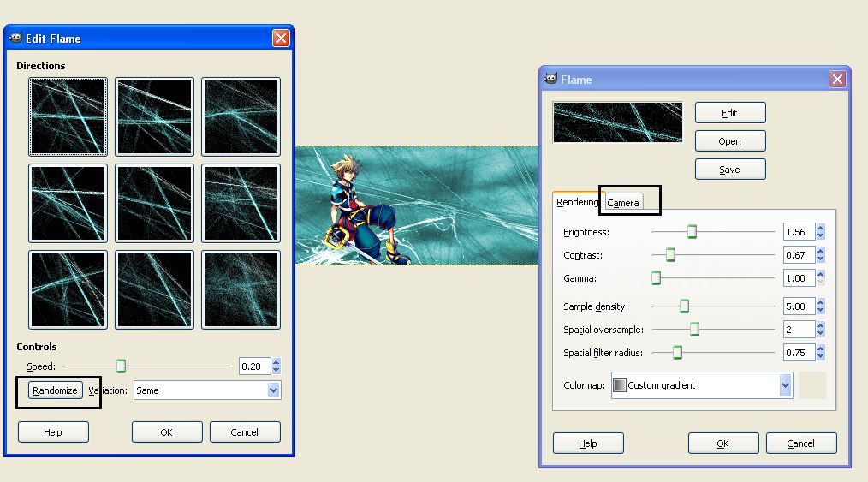Increase Sample density with up arrow
868x482 pixels.
821,302
